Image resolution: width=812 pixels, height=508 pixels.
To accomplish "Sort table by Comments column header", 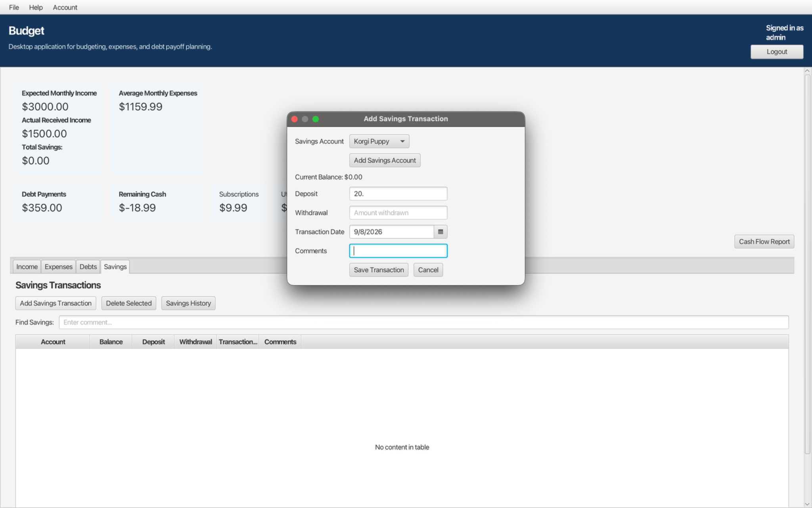I will coord(280,342).
